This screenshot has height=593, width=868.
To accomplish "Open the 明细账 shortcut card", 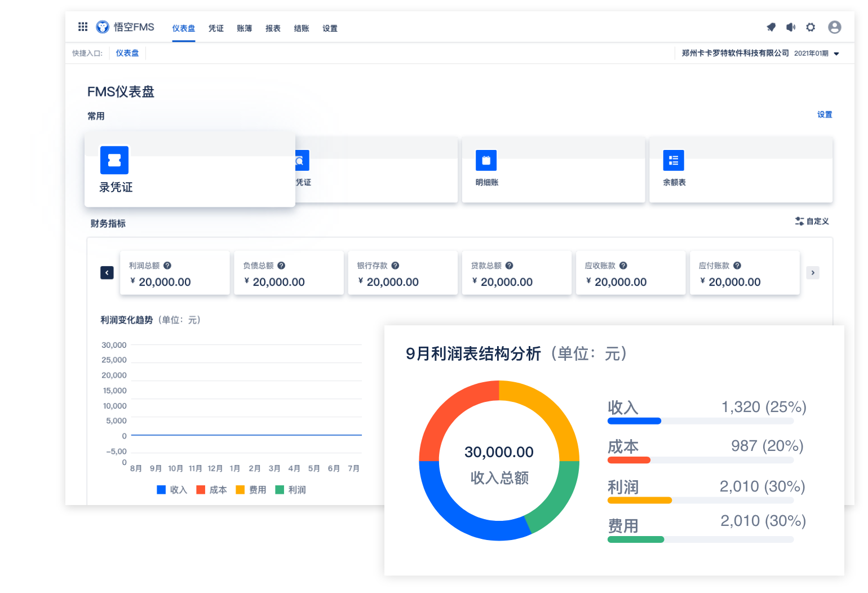I will pos(553,170).
